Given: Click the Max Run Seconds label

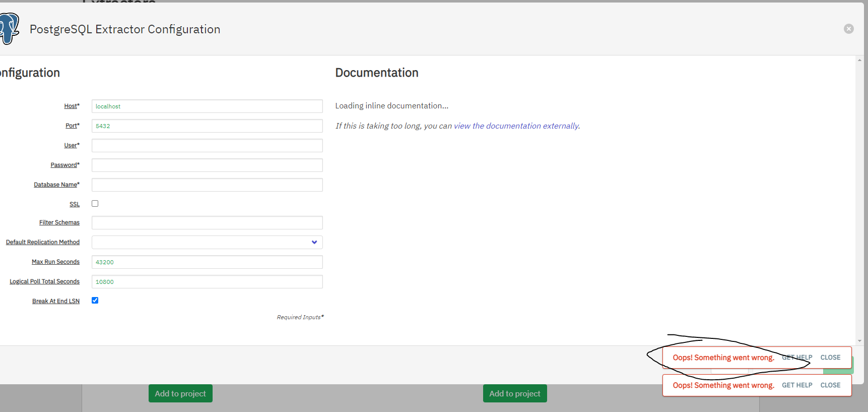Looking at the screenshot, I should (x=55, y=262).
